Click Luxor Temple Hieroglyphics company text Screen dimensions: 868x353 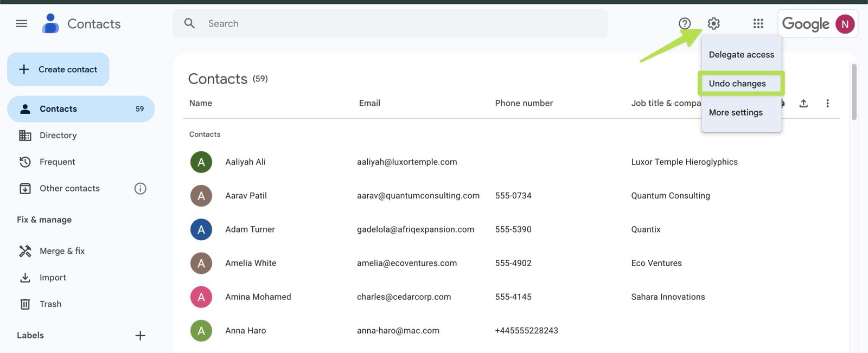click(684, 162)
